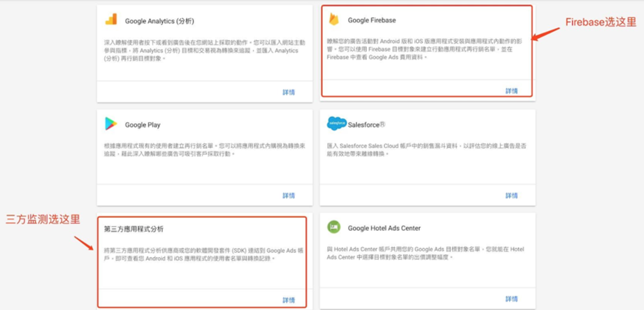
Task: Select the Google Firebase card title
Action: 372,20
